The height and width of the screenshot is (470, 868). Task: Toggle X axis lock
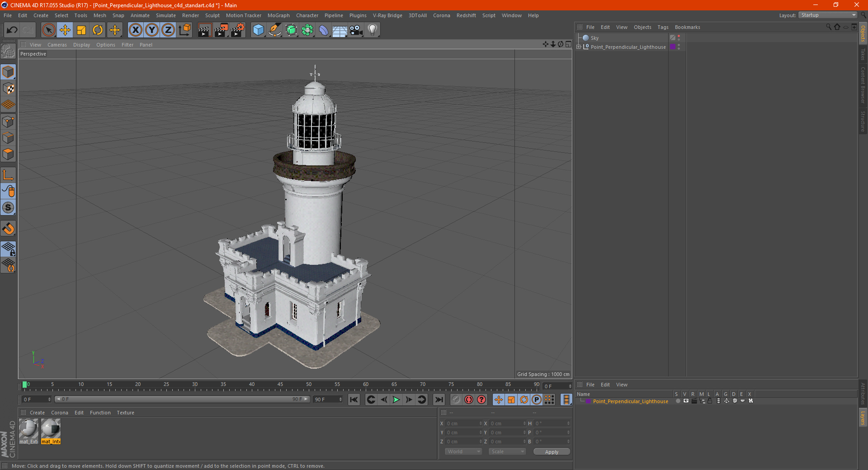(x=135, y=30)
